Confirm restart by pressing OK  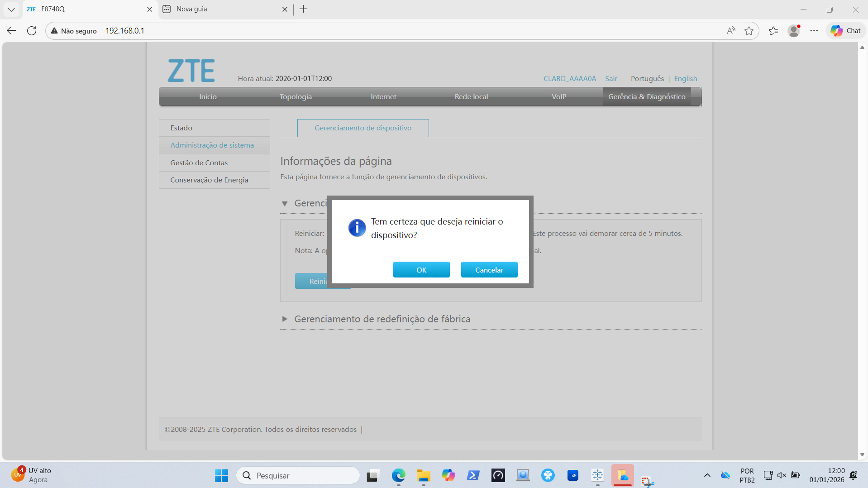tap(421, 269)
